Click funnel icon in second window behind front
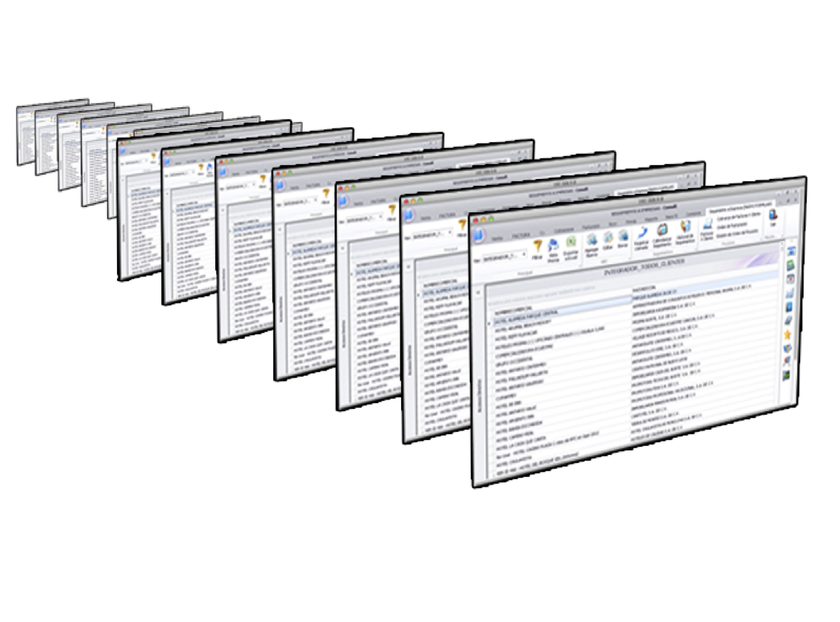Screen dimensions: 840x622 pyautogui.click(x=463, y=225)
